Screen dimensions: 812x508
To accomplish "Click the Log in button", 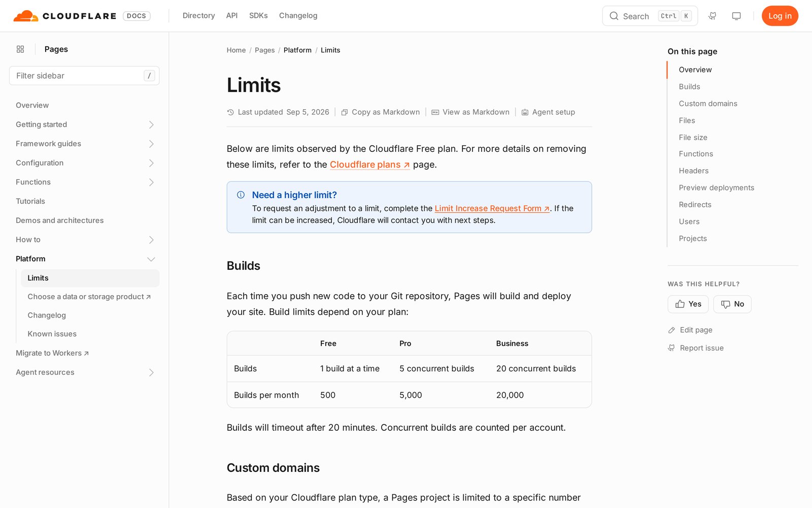I will pyautogui.click(x=780, y=16).
